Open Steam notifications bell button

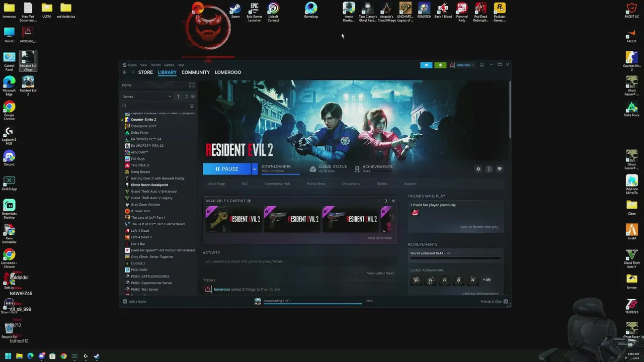pos(440,65)
